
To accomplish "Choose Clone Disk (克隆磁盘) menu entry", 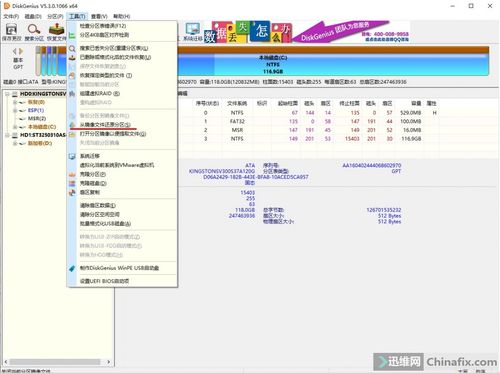I will tap(93, 183).
